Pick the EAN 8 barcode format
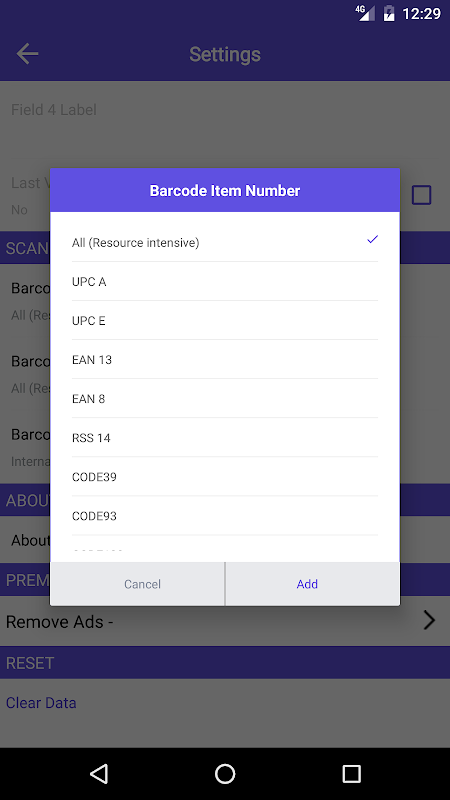Screen dimensions: 450x800 click(225, 398)
